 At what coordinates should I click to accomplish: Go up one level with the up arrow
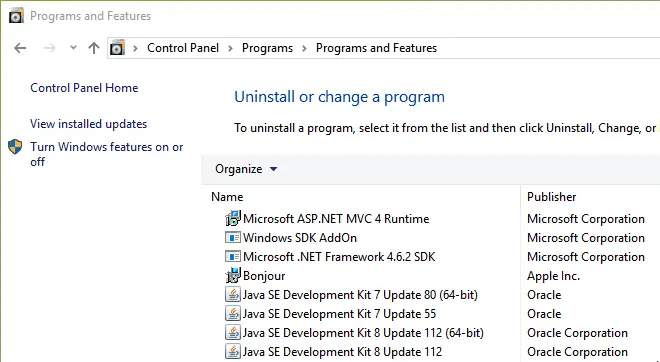[x=93, y=48]
